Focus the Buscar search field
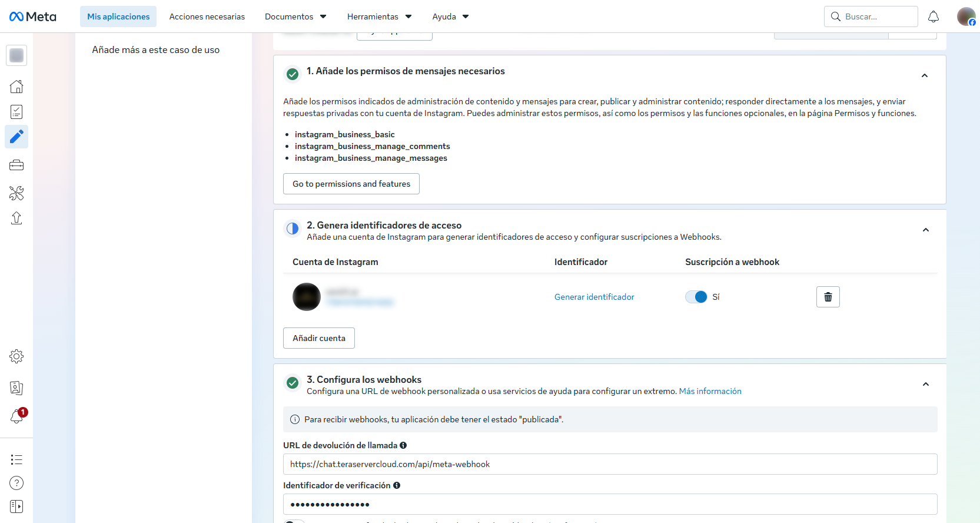Viewport: 980px width, 523px height. 871,16
